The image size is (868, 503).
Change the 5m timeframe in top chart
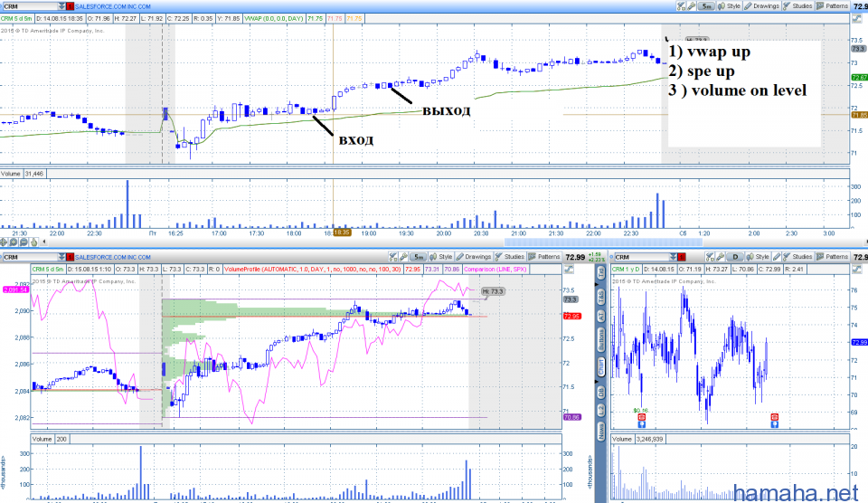click(x=706, y=6)
